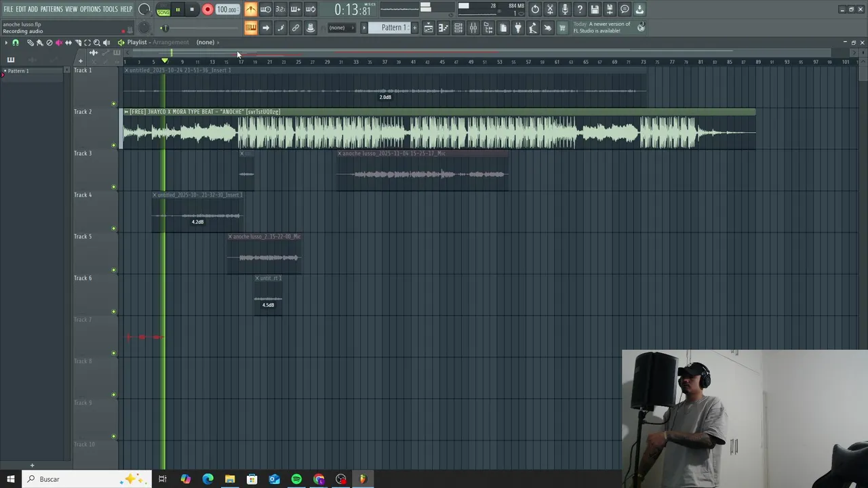The height and width of the screenshot is (488, 868).
Task: Open menu of anoche lusso Track 3 clip
Action: point(340,154)
